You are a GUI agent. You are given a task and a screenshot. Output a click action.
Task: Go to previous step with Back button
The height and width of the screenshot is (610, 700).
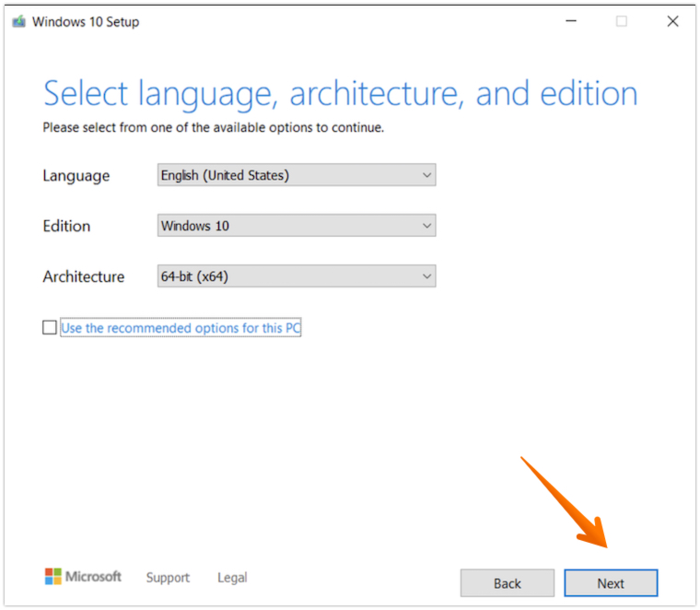coord(507,583)
